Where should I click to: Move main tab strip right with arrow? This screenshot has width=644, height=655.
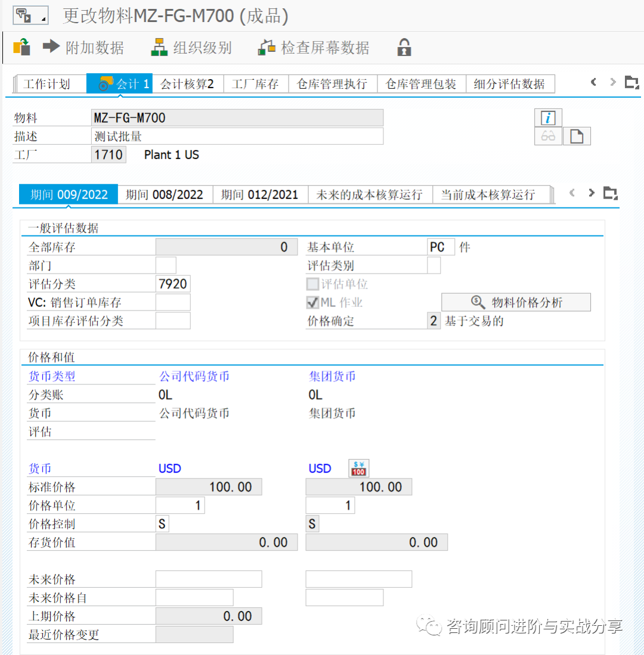612,82
